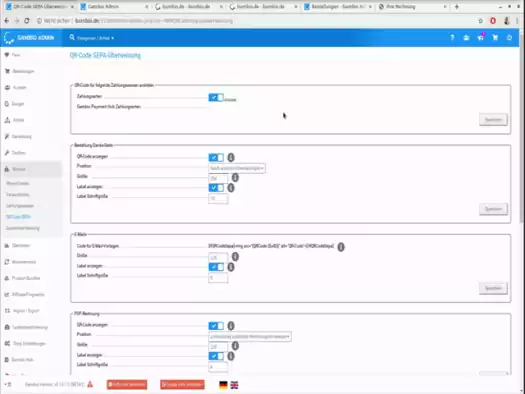Click the red warning triangle in footer
The width and height of the screenshot is (525, 394).
[x=90, y=384]
